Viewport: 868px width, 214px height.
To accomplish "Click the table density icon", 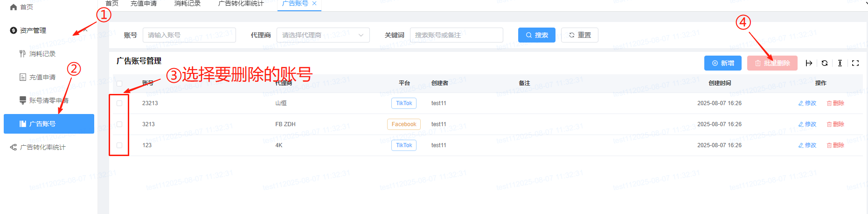I will pos(840,63).
